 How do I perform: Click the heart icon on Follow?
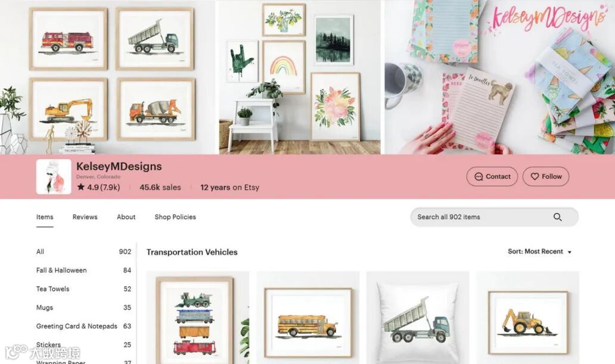tap(535, 176)
